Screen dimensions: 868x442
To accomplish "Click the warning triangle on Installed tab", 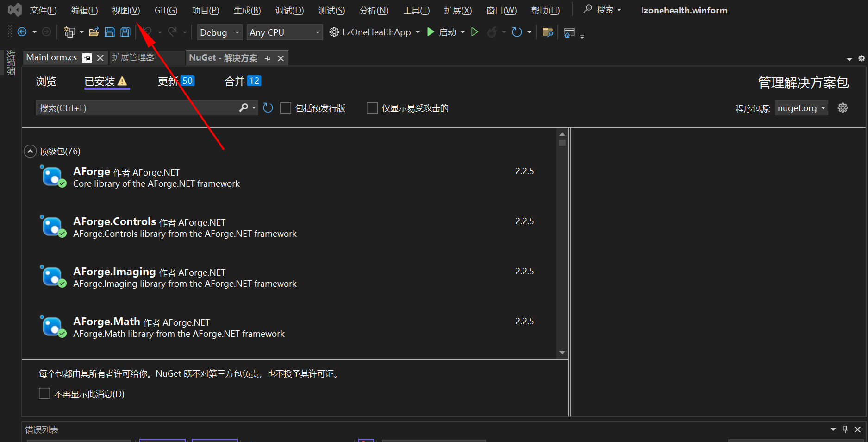I will coord(122,82).
